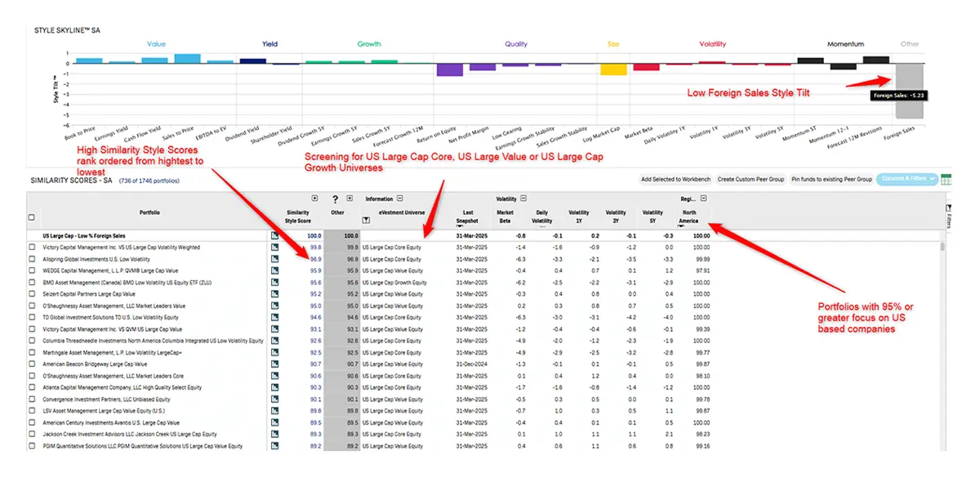Click Create Custom Peer Group button
The width and height of the screenshot is (980, 478).
click(750, 179)
